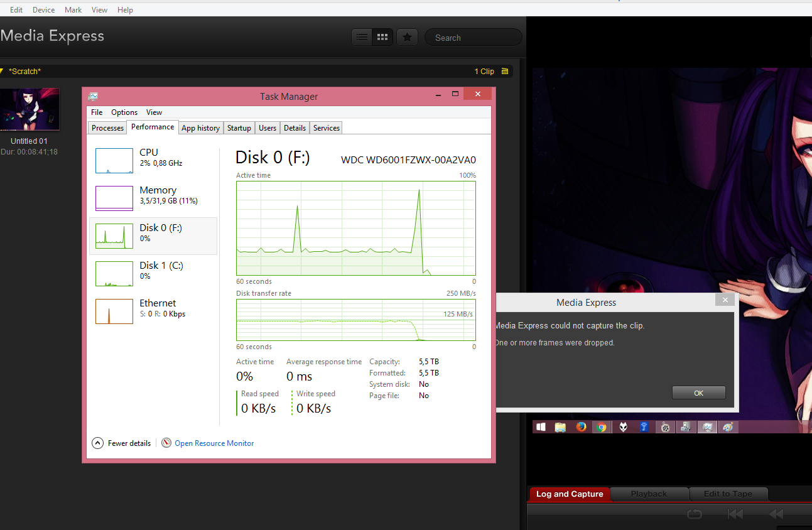This screenshot has width=812, height=530.
Task: Select the Untitled 01 clip thumbnail
Action: pos(30,109)
